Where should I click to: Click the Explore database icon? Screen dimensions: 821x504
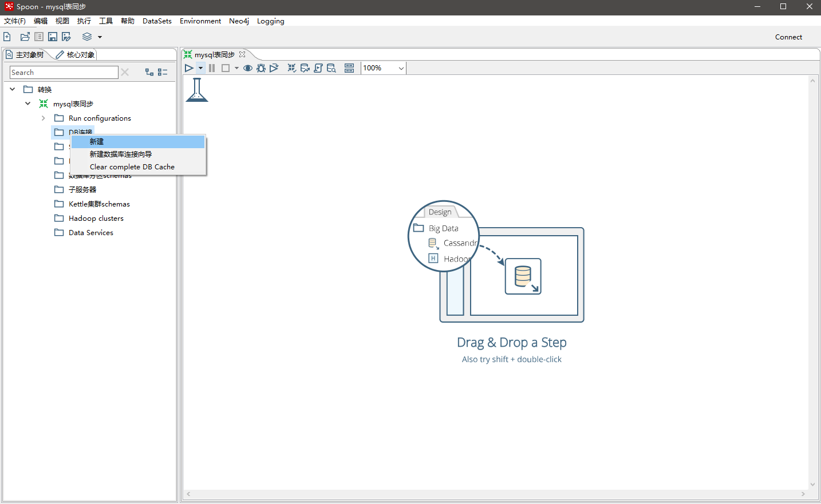pos(331,68)
